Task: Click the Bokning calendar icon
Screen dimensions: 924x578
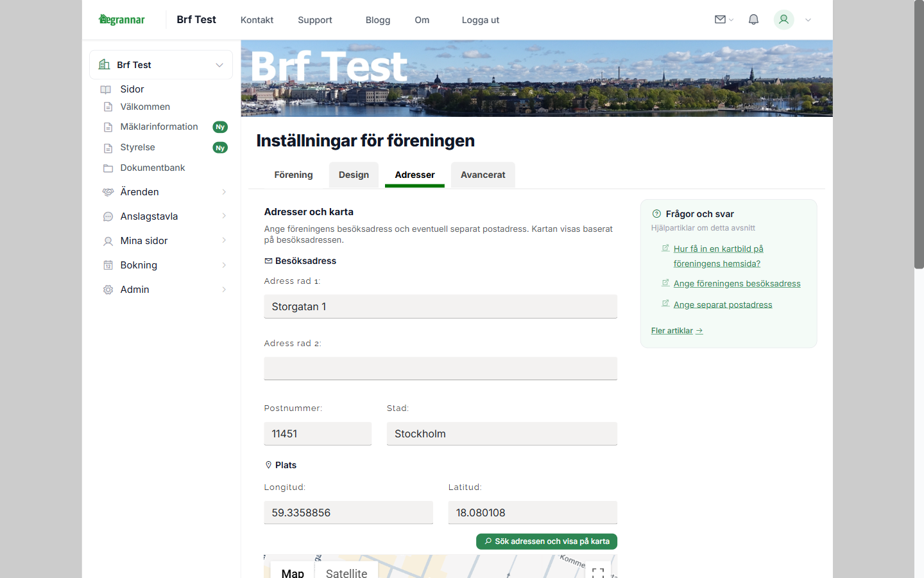Action: pyautogui.click(x=108, y=265)
